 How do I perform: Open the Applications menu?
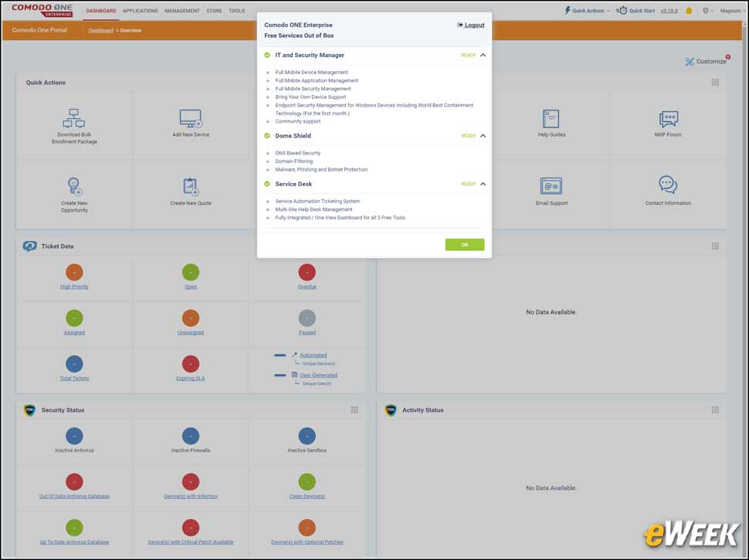pos(140,11)
